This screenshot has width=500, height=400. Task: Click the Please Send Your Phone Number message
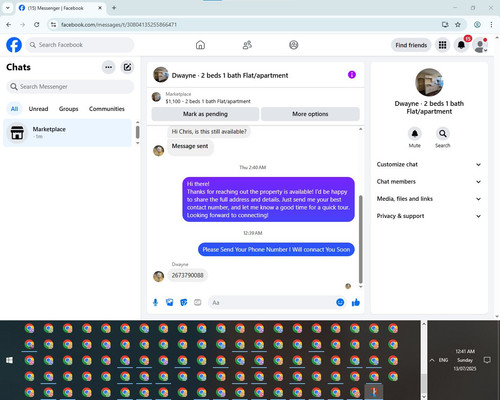tap(276, 250)
